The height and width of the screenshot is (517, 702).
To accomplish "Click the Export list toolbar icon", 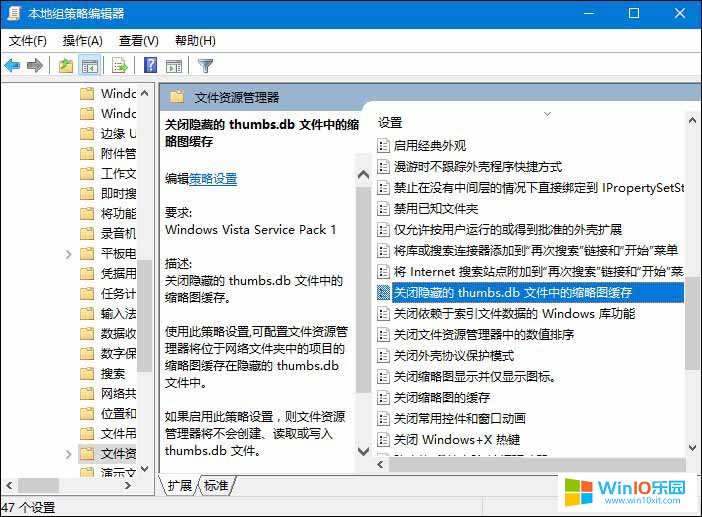I will [120, 66].
